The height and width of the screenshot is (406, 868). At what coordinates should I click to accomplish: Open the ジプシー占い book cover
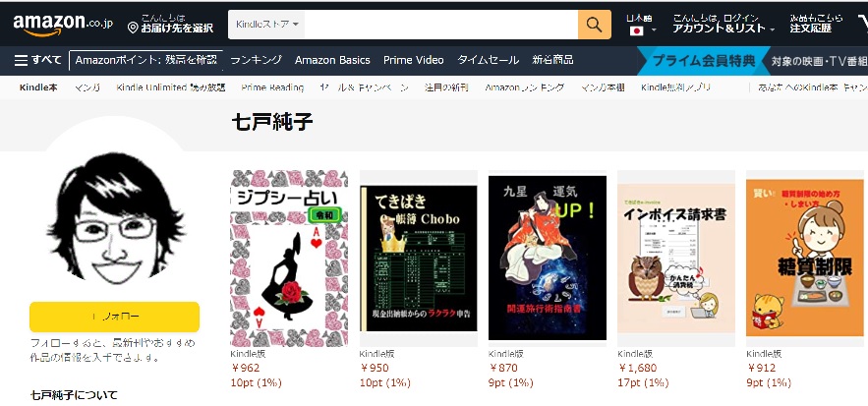click(x=289, y=259)
